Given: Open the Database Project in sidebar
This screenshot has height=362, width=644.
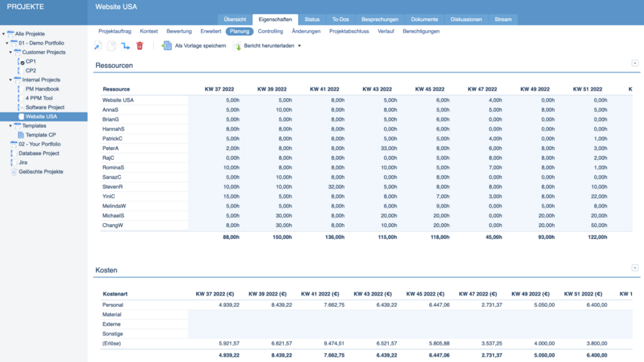Looking at the screenshot, I should [39, 153].
